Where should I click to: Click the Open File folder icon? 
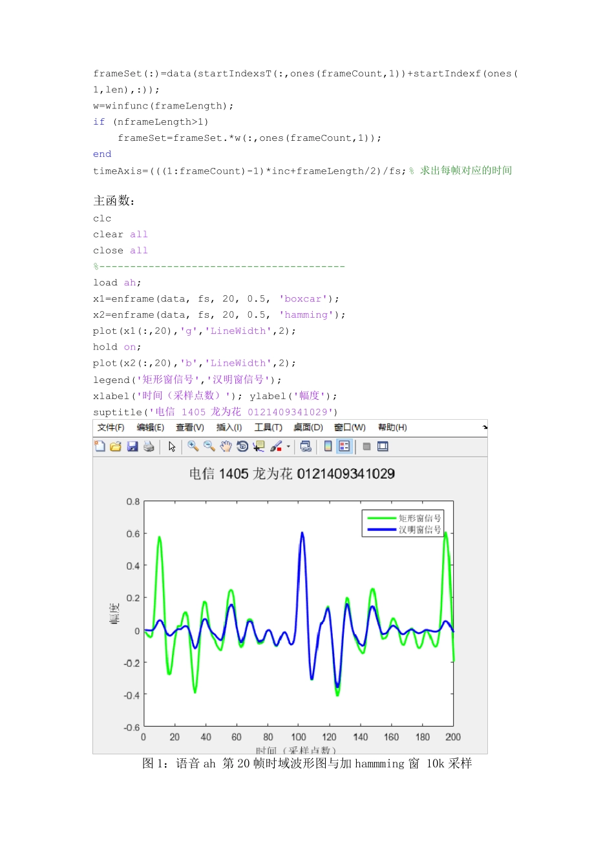point(116,446)
